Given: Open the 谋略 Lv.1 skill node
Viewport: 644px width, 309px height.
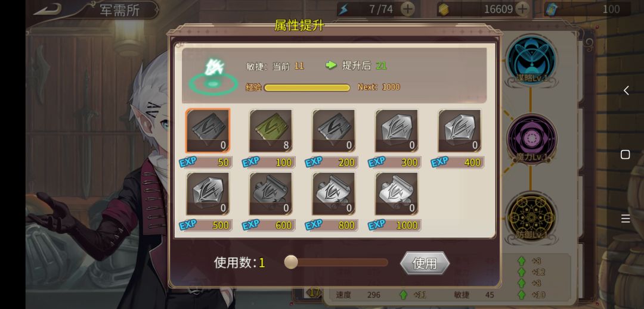Looking at the screenshot, I should (531, 60).
